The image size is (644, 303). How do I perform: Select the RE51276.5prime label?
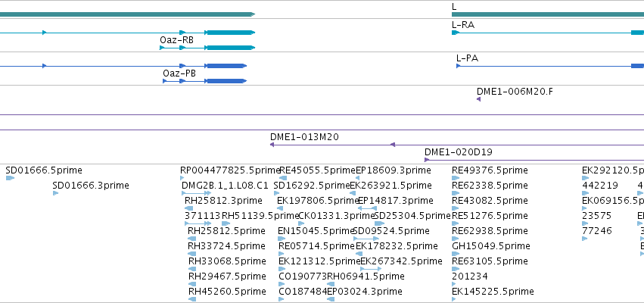pos(490,216)
